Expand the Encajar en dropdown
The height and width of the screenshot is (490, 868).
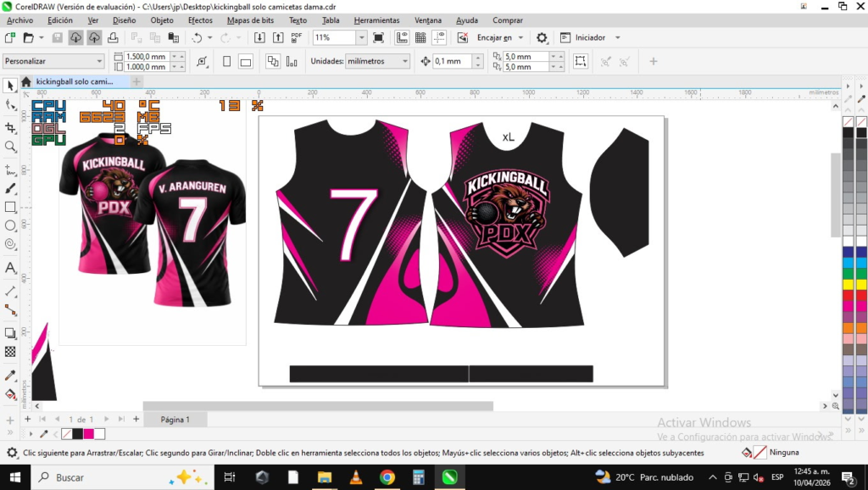point(520,37)
